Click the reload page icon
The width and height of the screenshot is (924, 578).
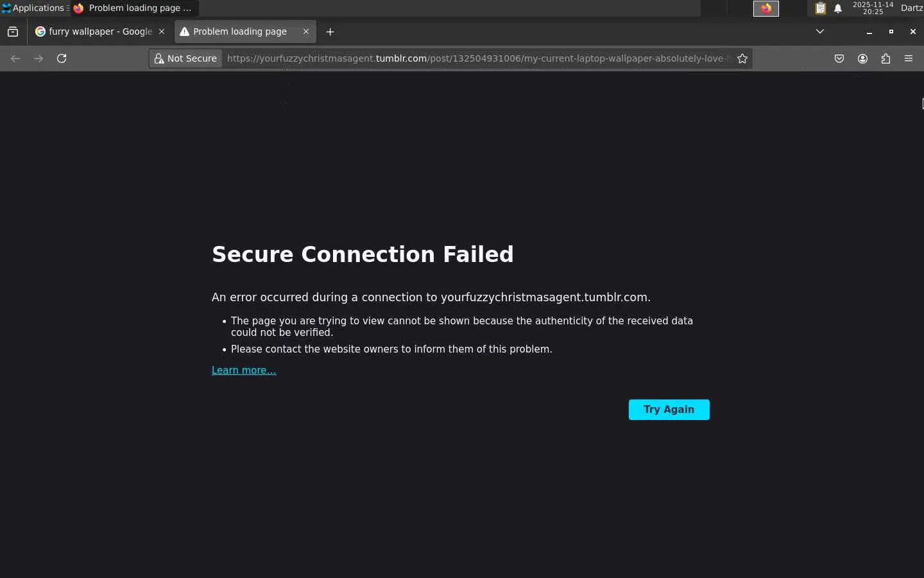(x=62, y=58)
